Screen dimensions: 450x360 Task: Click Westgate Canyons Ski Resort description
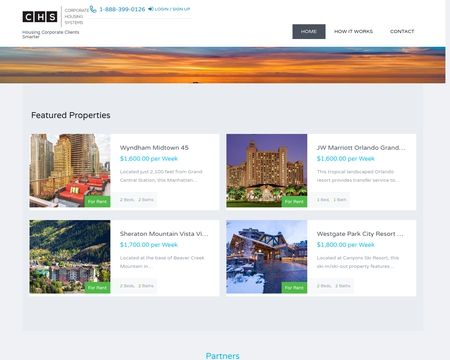tap(358, 262)
